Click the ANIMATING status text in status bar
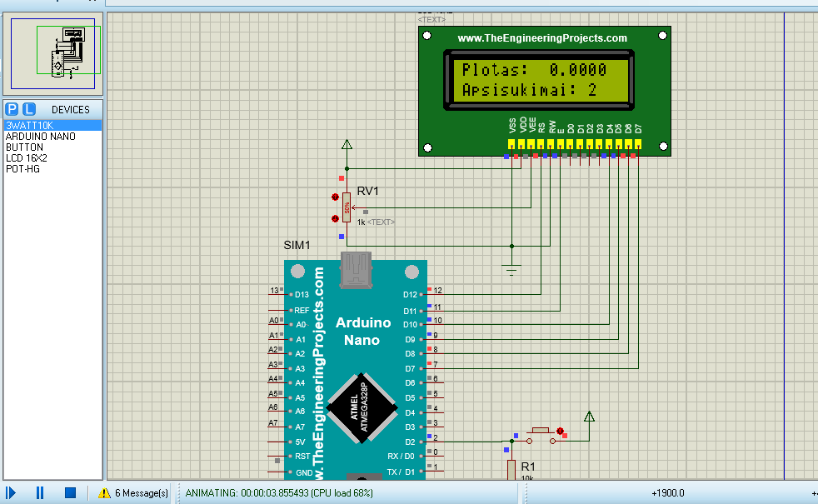This screenshot has width=818, height=504. click(x=279, y=493)
